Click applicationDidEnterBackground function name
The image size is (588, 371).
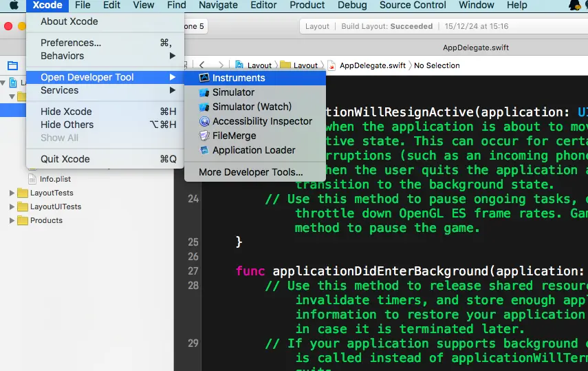(x=380, y=271)
